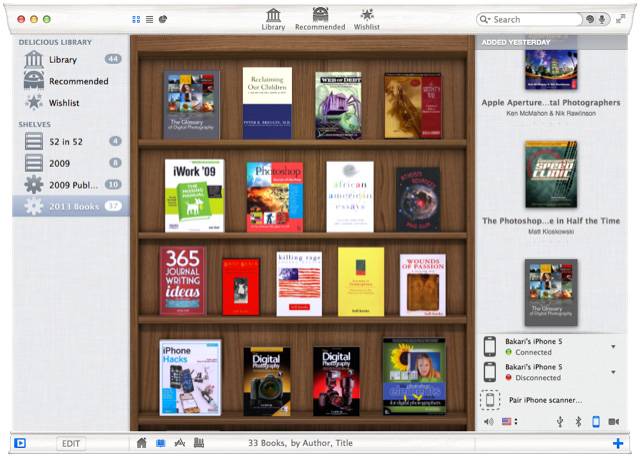Click the Search field
640x457 pixels.
(536, 19)
